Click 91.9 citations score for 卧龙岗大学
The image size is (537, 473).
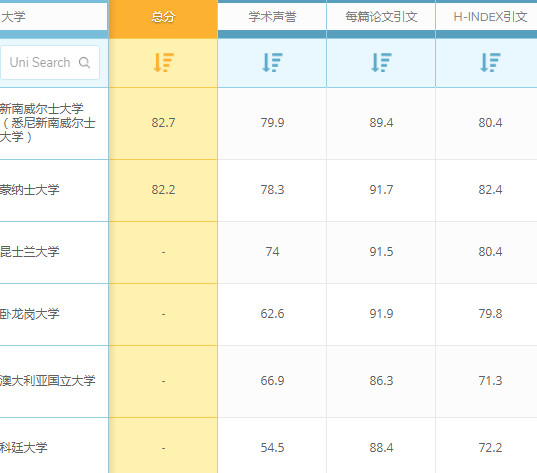click(381, 314)
